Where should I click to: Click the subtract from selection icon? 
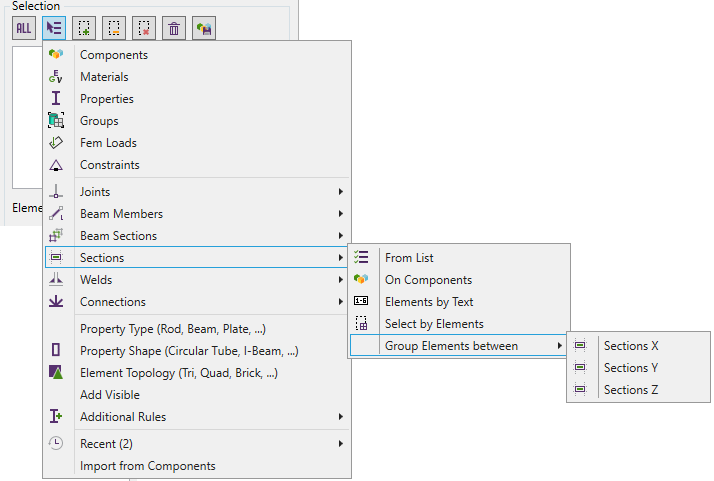(114, 29)
